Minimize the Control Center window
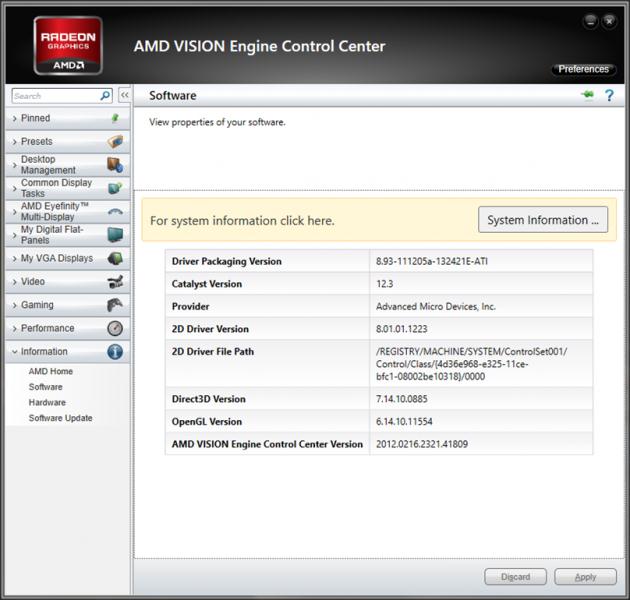 tap(590, 21)
